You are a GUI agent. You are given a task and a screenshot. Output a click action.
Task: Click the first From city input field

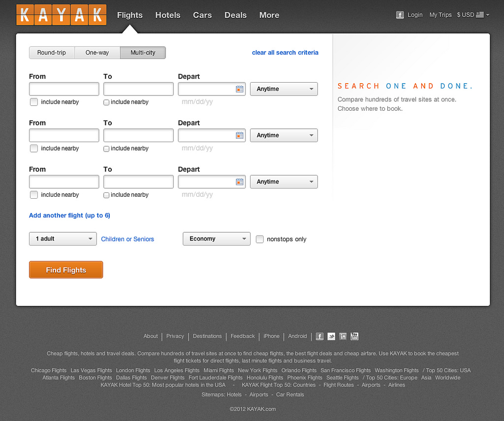[x=63, y=89]
